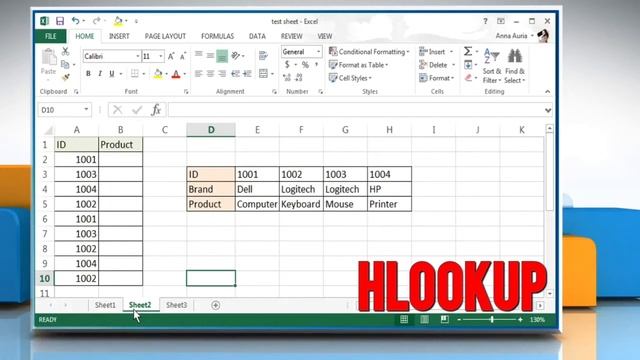Click the Delete cells button

pyautogui.click(x=433, y=65)
